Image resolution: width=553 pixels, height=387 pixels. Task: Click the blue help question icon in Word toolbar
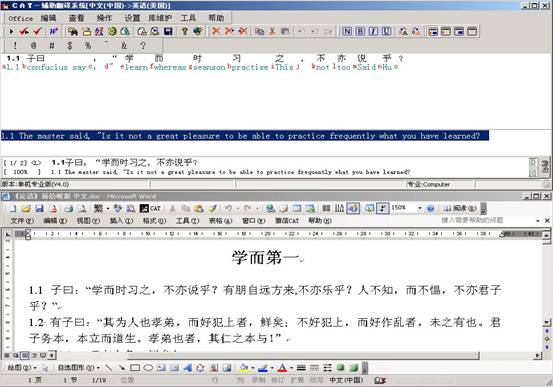click(430, 208)
